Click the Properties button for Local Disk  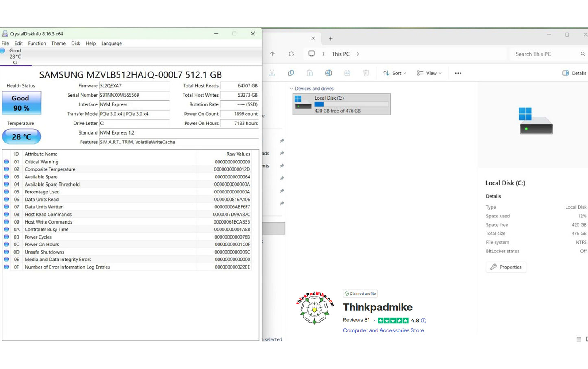point(506,267)
